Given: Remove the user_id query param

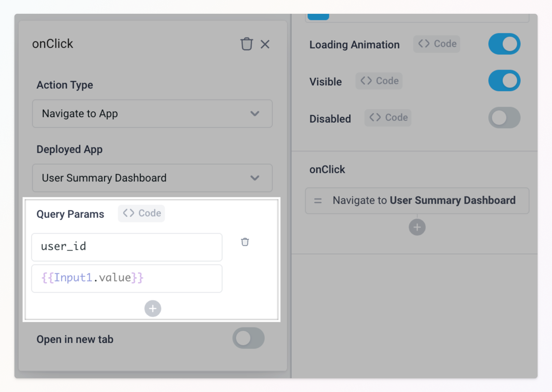Looking at the screenshot, I should [x=245, y=242].
